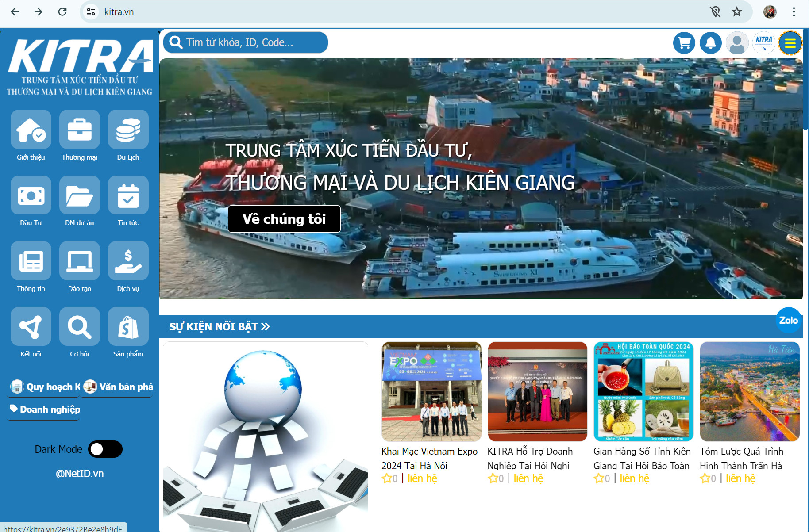Select the Đào tạo laptop icon
Viewport: 809px width, 532px height.
click(x=80, y=260)
